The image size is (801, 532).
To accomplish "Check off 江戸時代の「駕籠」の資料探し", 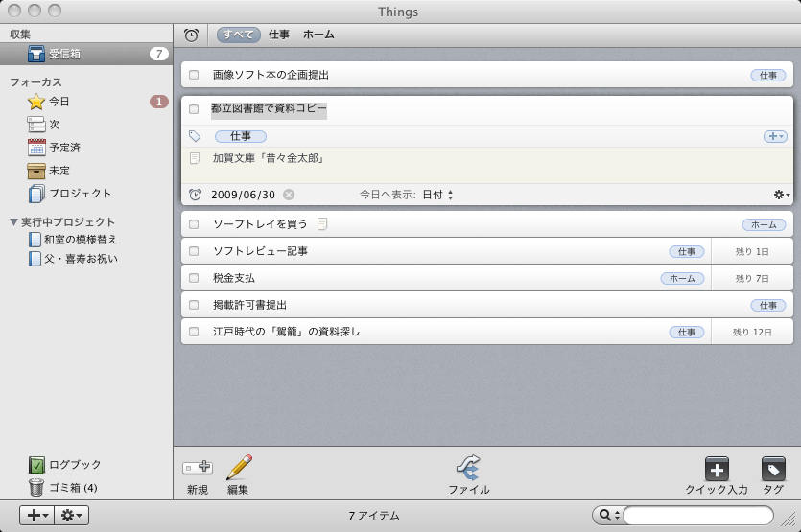I will (194, 332).
